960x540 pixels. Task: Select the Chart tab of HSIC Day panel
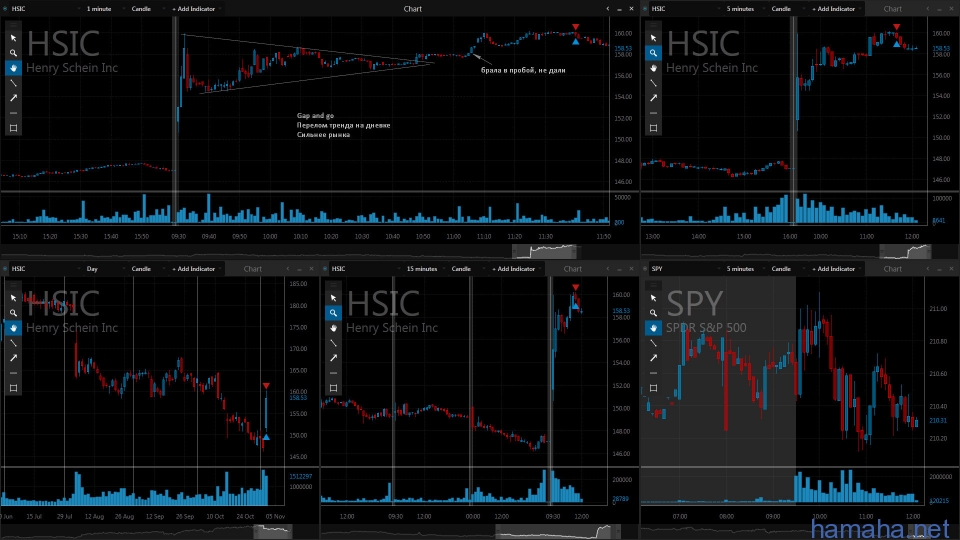252,269
